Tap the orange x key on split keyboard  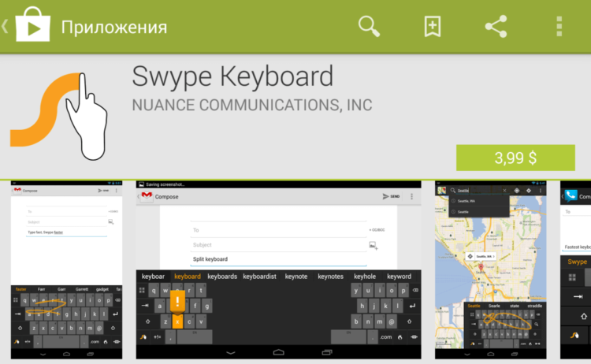(177, 321)
